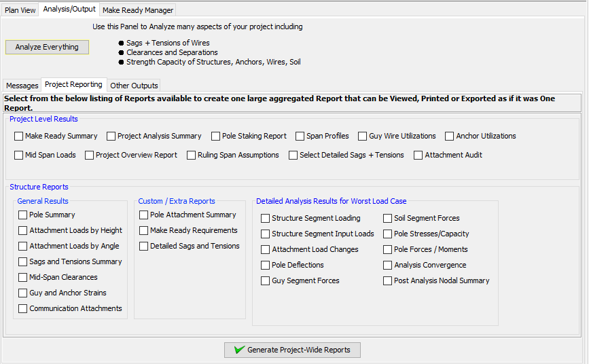The width and height of the screenshot is (589, 364).
Task: Enable Make Ready Requirements custom report
Action: (143, 231)
